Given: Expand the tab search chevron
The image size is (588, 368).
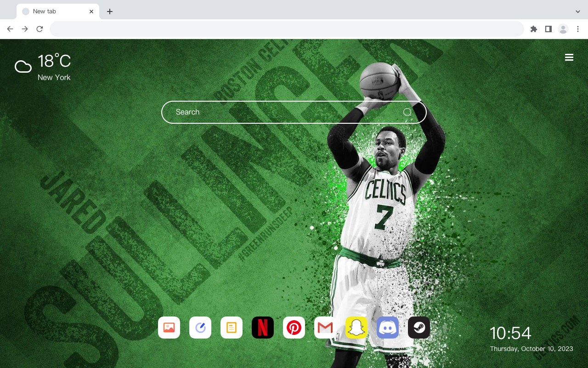Looking at the screenshot, I should tap(578, 11).
